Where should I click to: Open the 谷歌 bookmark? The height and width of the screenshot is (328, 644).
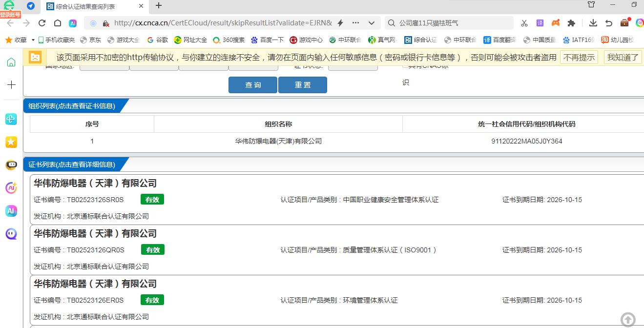157,40
